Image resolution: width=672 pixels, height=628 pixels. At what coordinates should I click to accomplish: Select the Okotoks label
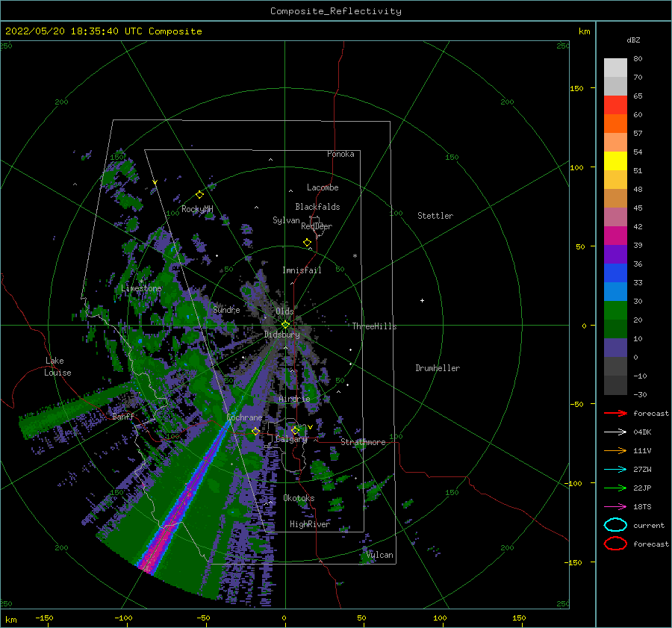click(x=299, y=498)
